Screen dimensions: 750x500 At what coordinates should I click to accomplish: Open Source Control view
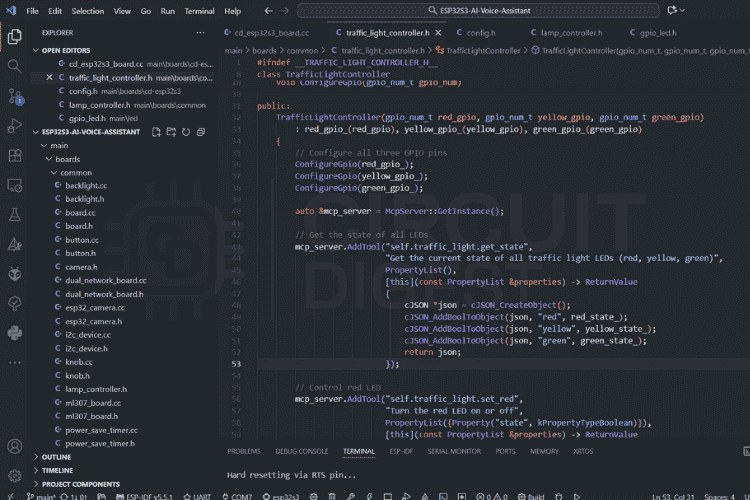(14, 96)
